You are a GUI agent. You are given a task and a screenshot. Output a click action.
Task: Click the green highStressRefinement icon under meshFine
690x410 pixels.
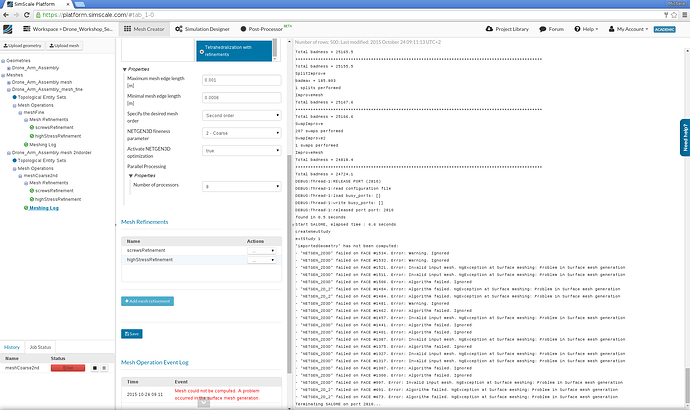coord(32,136)
